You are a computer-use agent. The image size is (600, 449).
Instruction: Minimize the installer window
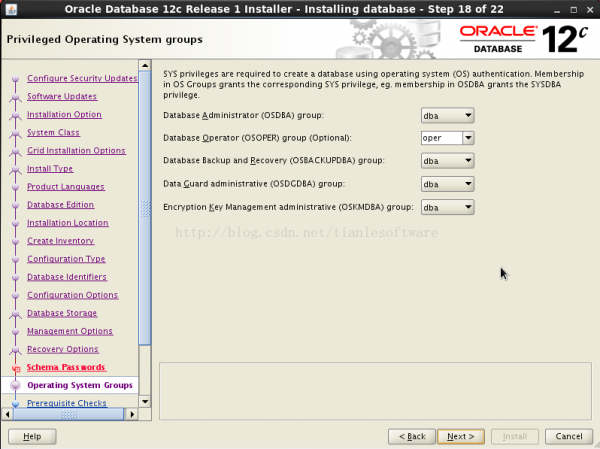click(x=557, y=10)
